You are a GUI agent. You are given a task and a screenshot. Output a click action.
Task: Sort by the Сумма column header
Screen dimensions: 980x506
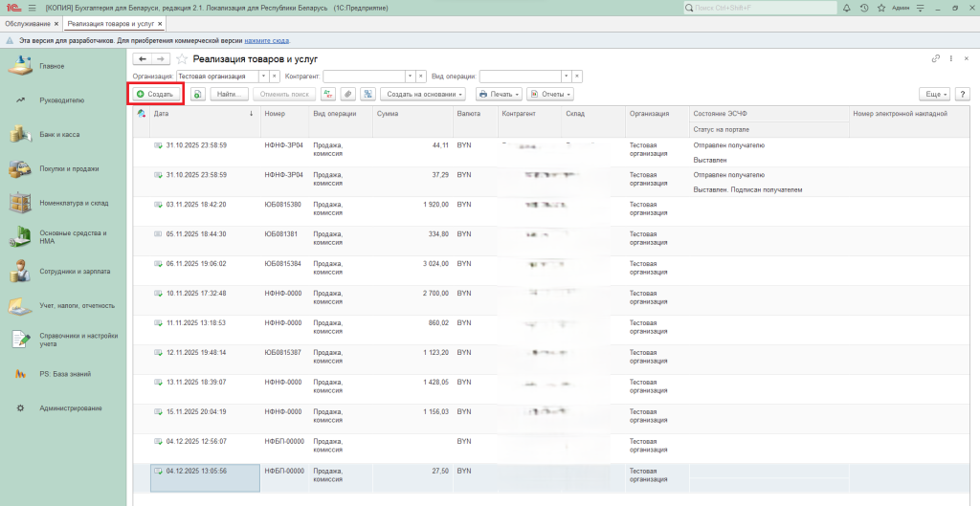coord(388,113)
